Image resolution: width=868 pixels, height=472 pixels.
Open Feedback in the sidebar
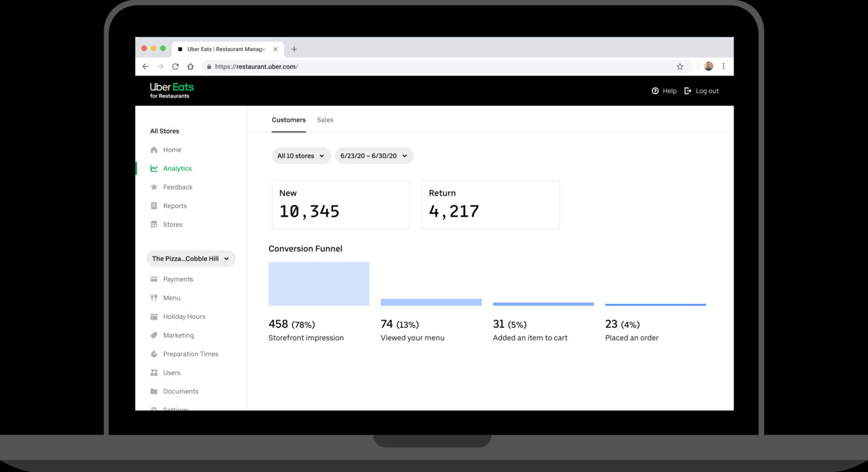[178, 187]
